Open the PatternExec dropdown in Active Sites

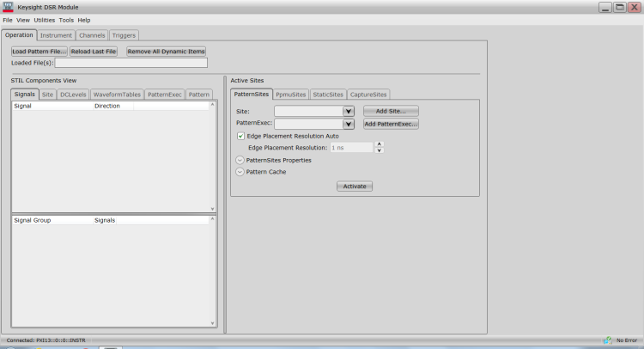pyautogui.click(x=348, y=124)
